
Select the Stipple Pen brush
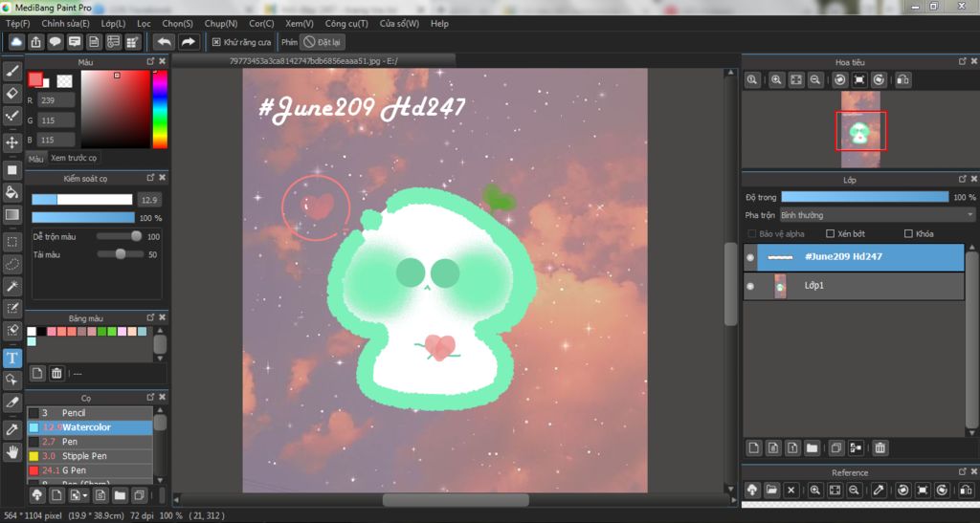point(89,456)
